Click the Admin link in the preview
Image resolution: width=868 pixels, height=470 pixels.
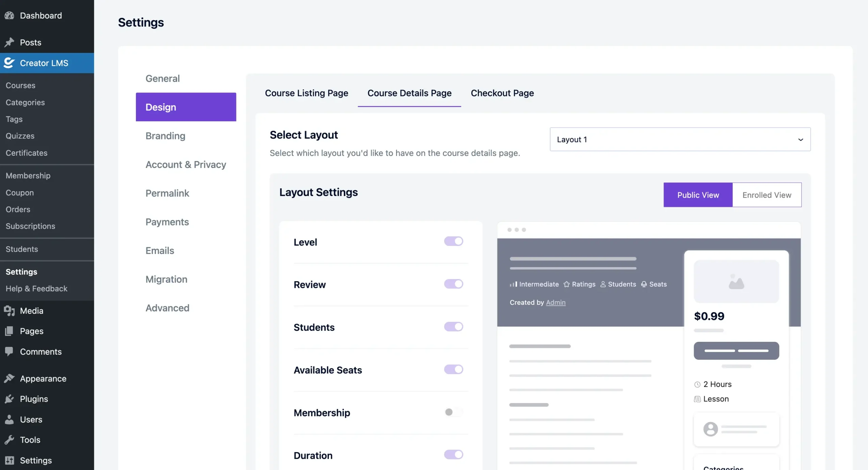click(556, 302)
